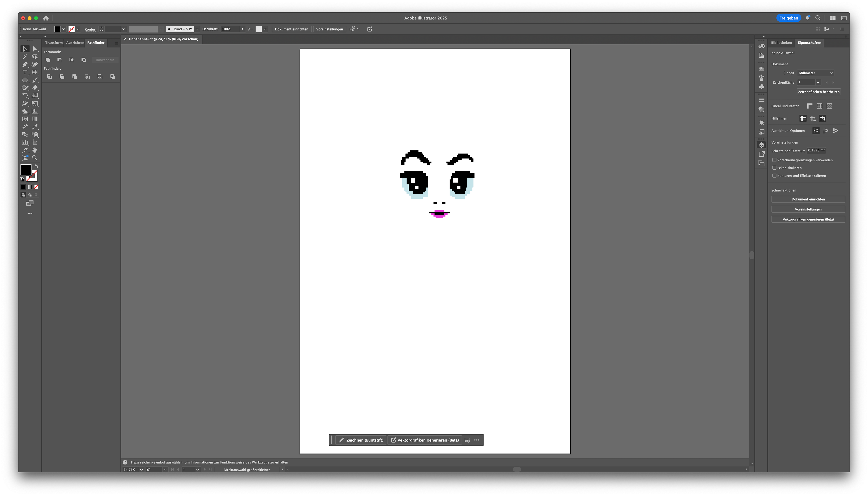Click the Pathfinder Divide icon
868x496 pixels.
(49, 77)
